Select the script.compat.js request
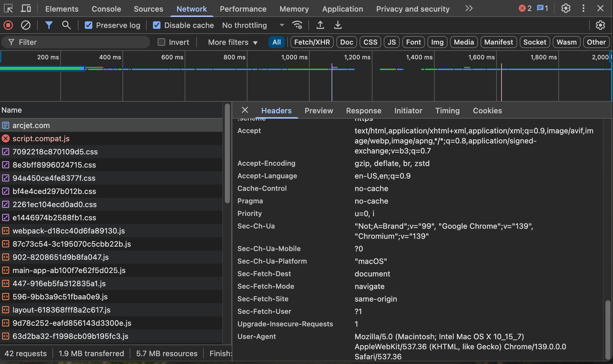This screenshot has height=364, width=613. coord(41,138)
